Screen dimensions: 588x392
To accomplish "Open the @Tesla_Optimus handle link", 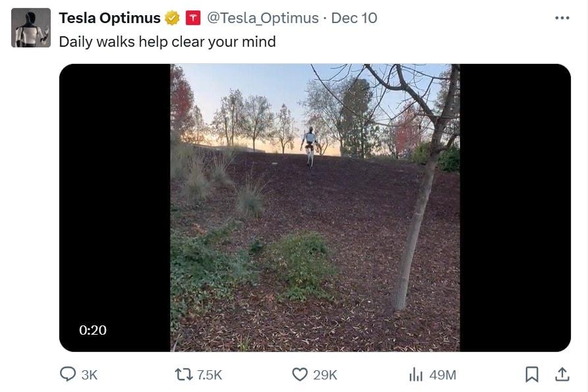I will pyautogui.click(x=263, y=18).
